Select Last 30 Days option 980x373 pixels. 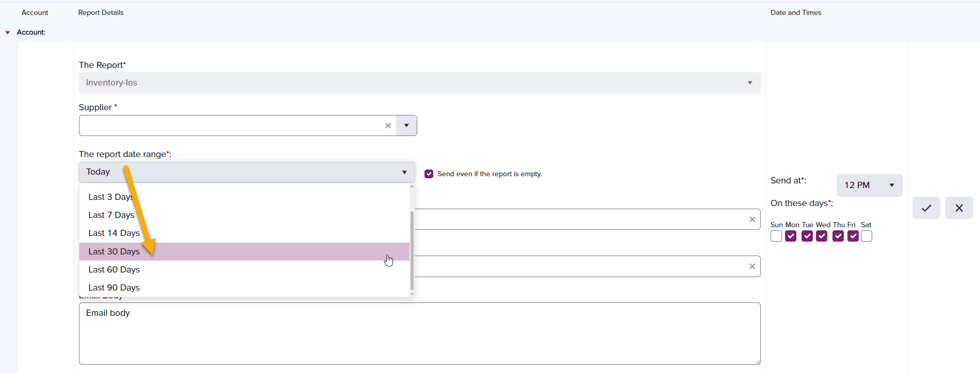click(x=244, y=251)
